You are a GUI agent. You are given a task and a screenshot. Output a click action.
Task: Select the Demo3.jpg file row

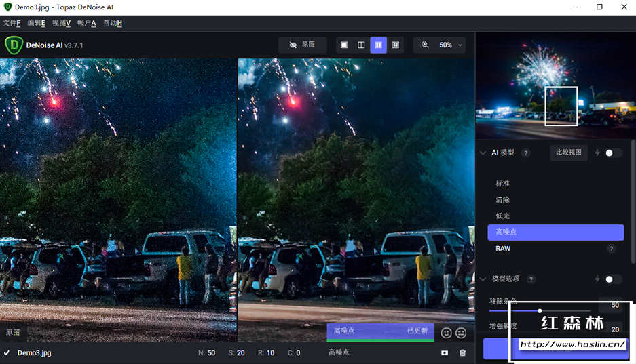coord(237,352)
